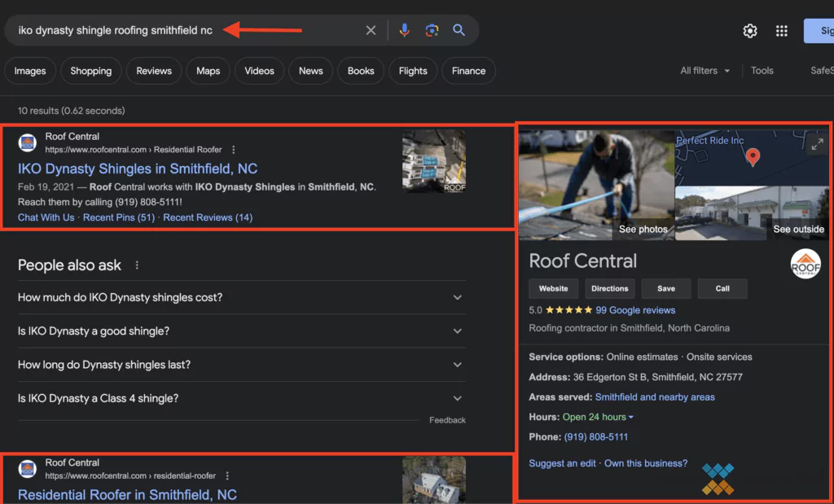834x504 pixels.
Task: Clear the search query with the X icon
Action: (371, 30)
